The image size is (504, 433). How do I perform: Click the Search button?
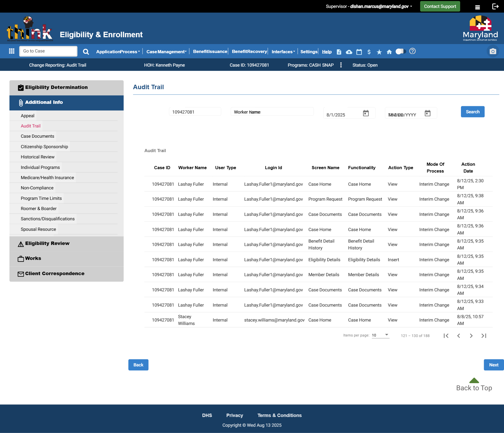(472, 112)
